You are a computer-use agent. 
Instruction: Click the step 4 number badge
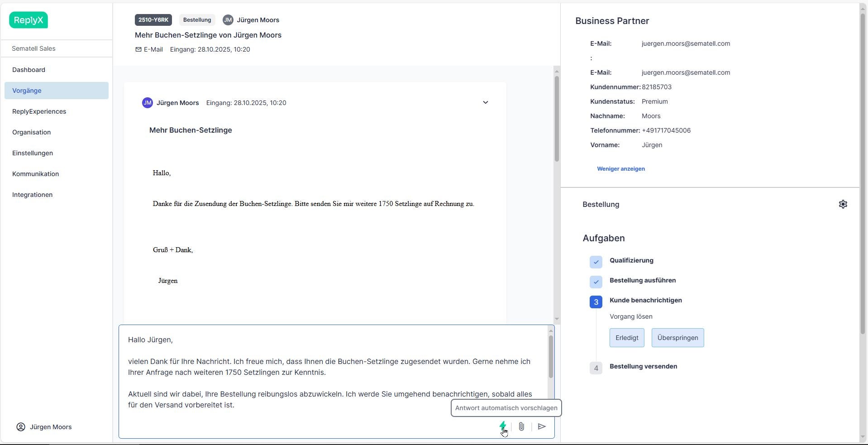point(596,368)
